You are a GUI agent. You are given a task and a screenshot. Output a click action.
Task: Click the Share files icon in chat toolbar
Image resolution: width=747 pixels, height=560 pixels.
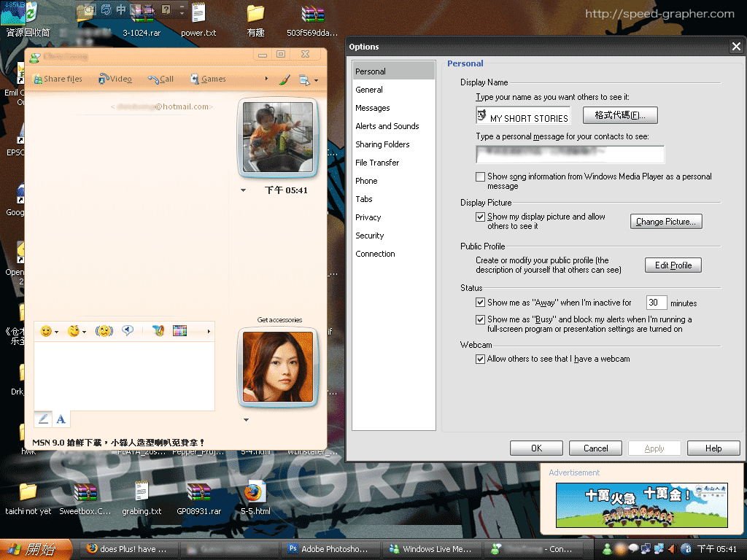(38, 79)
